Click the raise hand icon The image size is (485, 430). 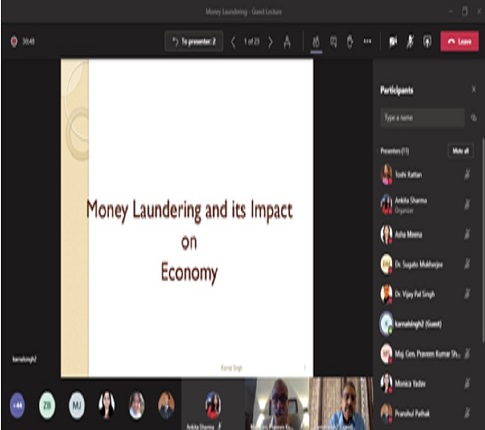pyautogui.click(x=350, y=42)
